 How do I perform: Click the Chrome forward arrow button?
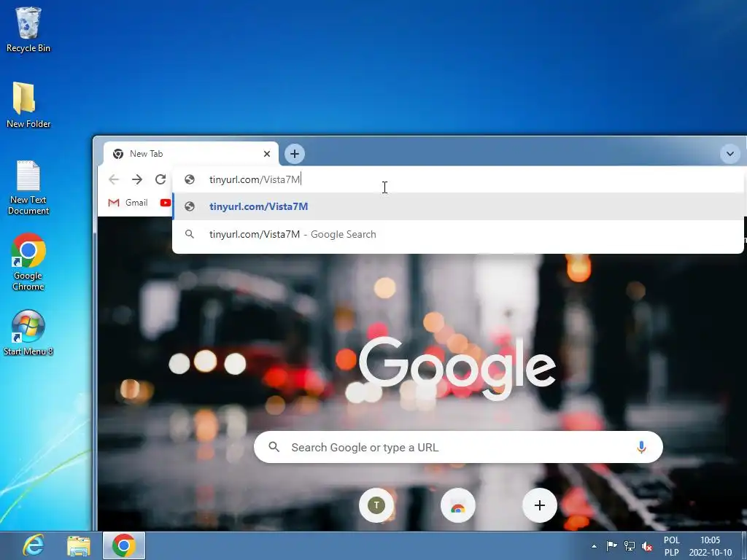pos(137,179)
